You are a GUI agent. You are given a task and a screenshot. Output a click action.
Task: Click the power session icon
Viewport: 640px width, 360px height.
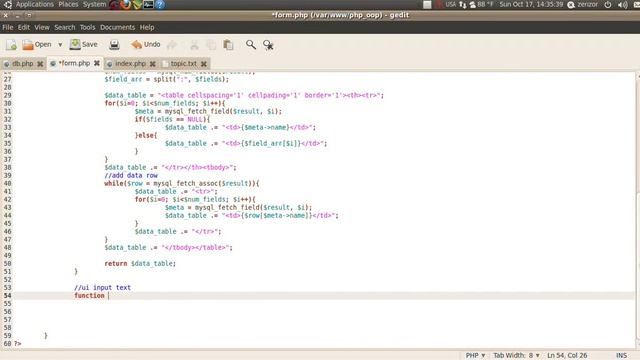pyautogui.click(x=608, y=4)
